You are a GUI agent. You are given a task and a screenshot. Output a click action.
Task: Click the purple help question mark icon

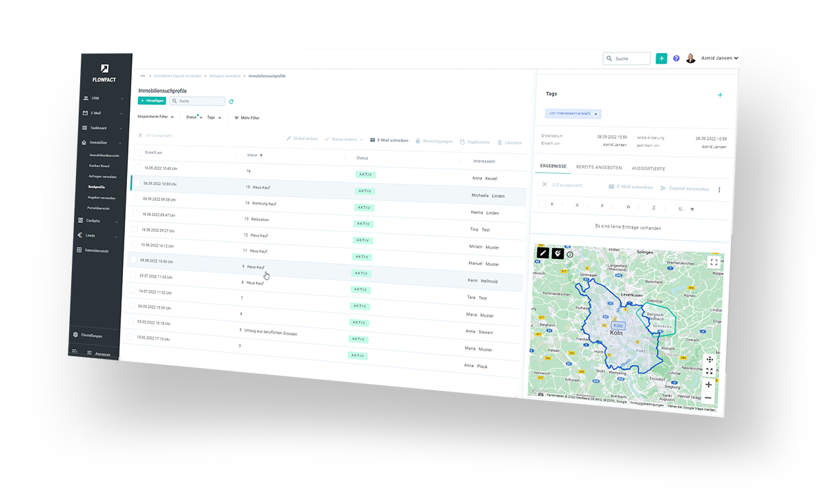(x=676, y=59)
